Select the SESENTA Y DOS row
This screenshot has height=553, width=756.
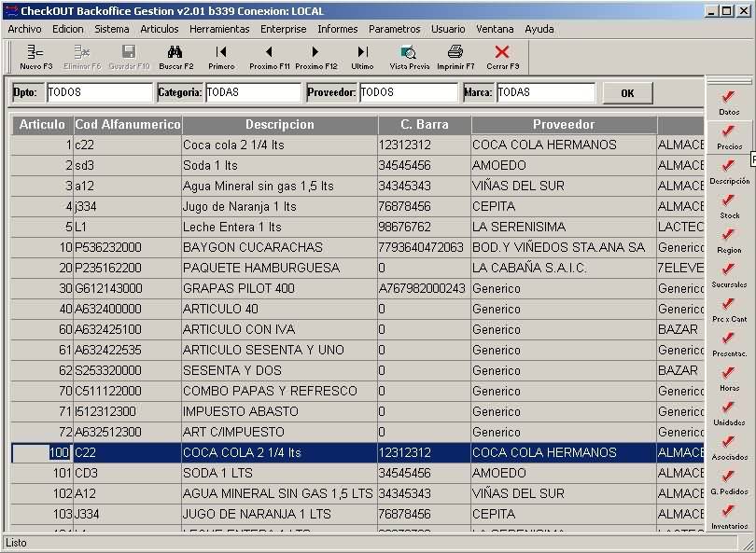click(357, 370)
